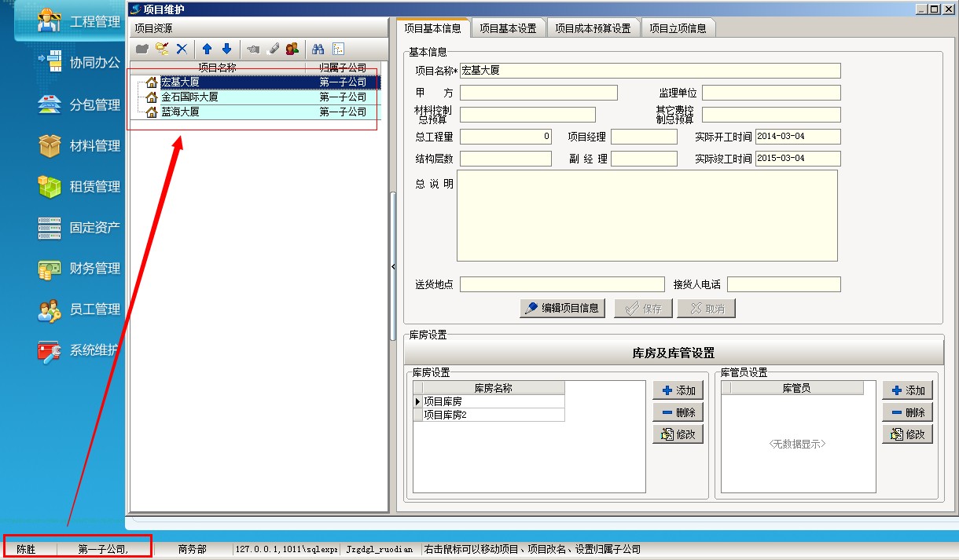Collapse the left panel via splitter arrow
959x560 pixels.
393,267
